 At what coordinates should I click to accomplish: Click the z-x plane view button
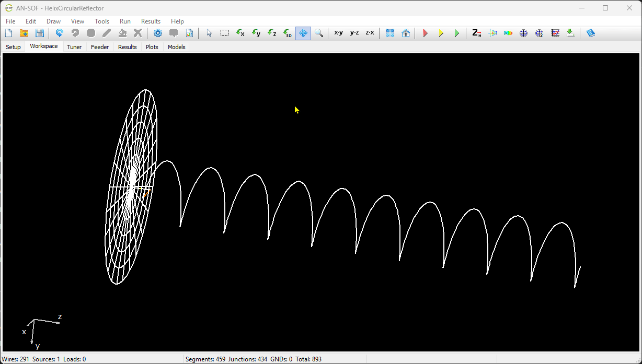(x=370, y=33)
